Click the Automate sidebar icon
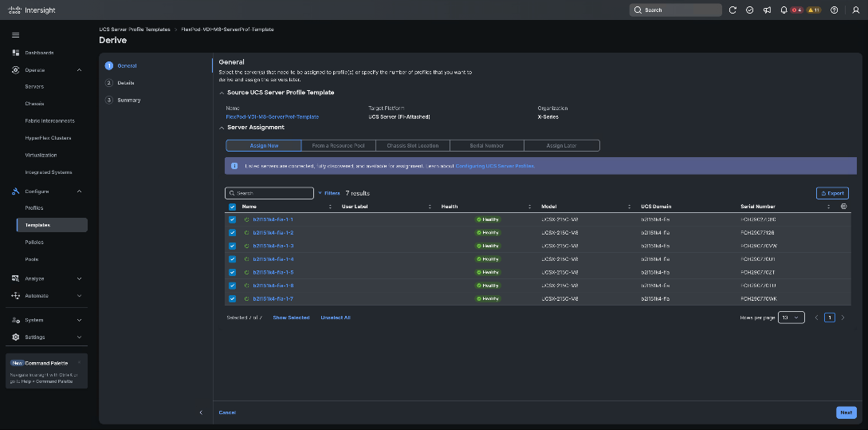 tap(15, 296)
